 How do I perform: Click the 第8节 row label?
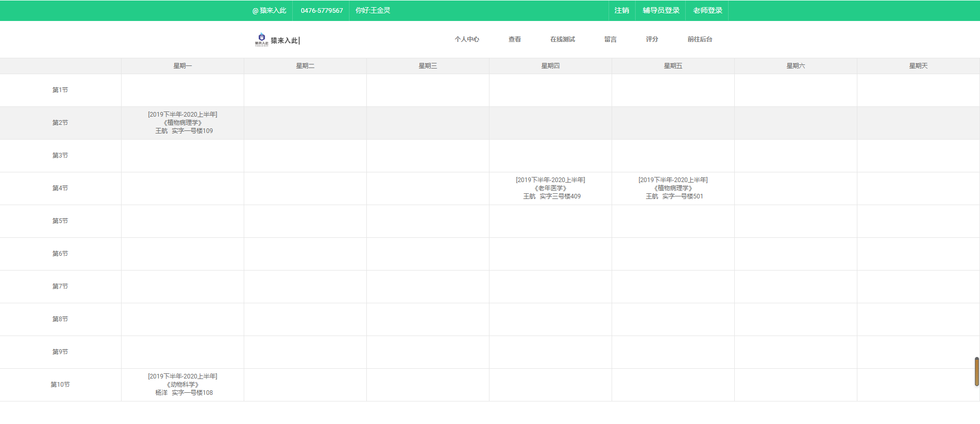click(60, 319)
